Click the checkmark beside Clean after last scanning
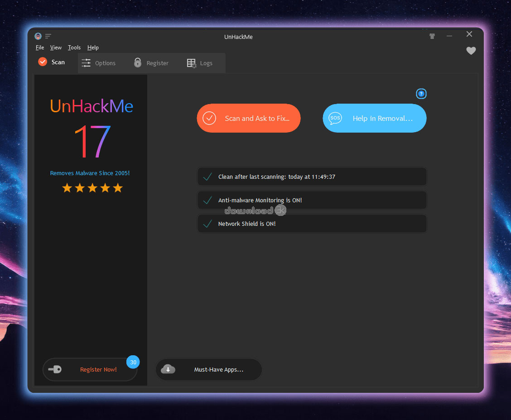Image resolution: width=511 pixels, height=420 pixels. (207, 177)
